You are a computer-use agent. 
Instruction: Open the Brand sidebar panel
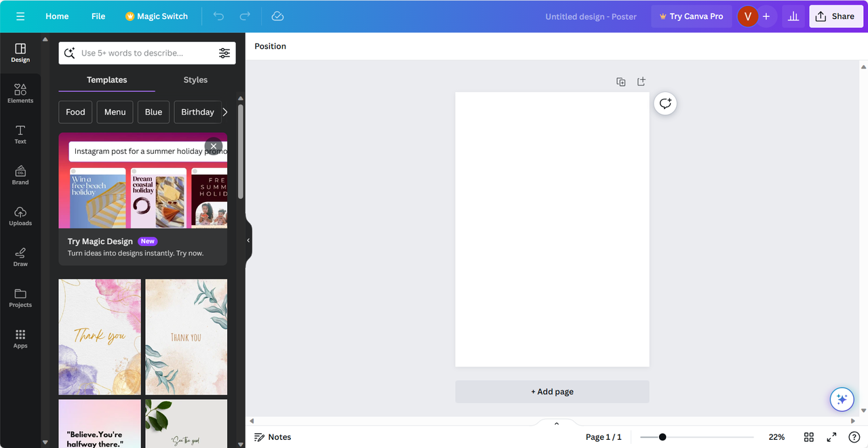pos(20,175)
